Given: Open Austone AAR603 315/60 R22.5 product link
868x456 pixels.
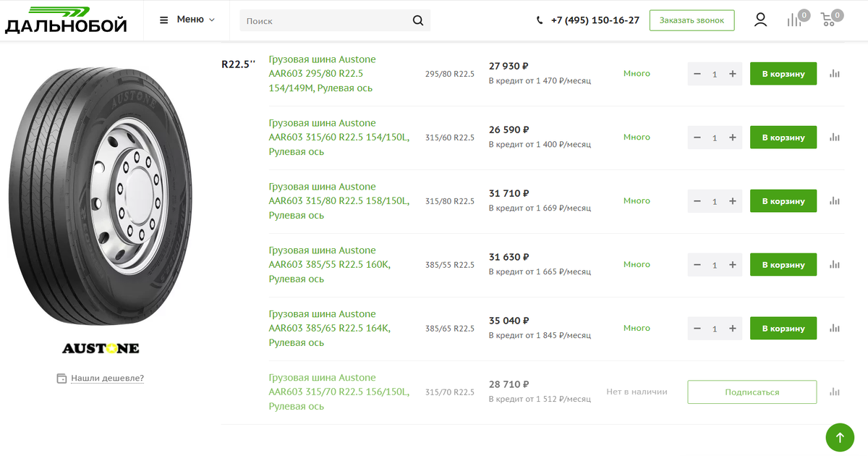Looking at the screenshot, I should click(339, 138).
